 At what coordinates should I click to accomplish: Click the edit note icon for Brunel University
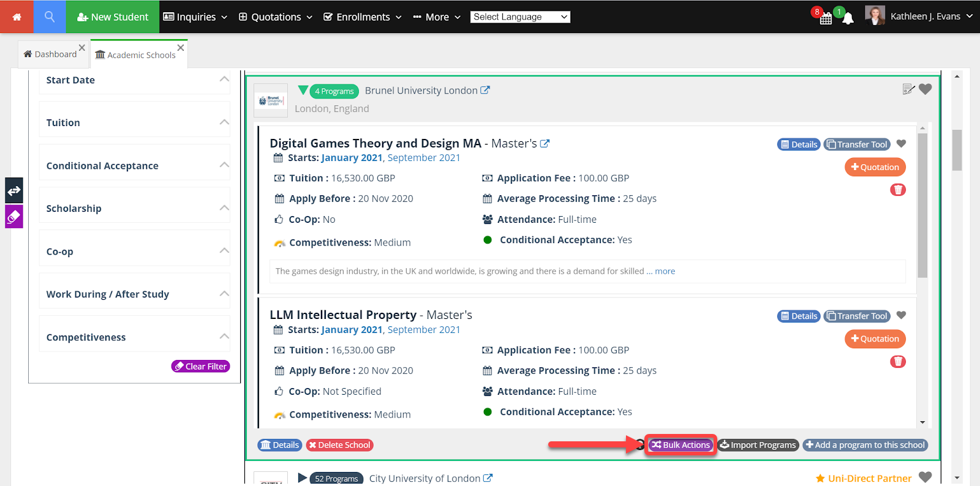coord(908,89)
